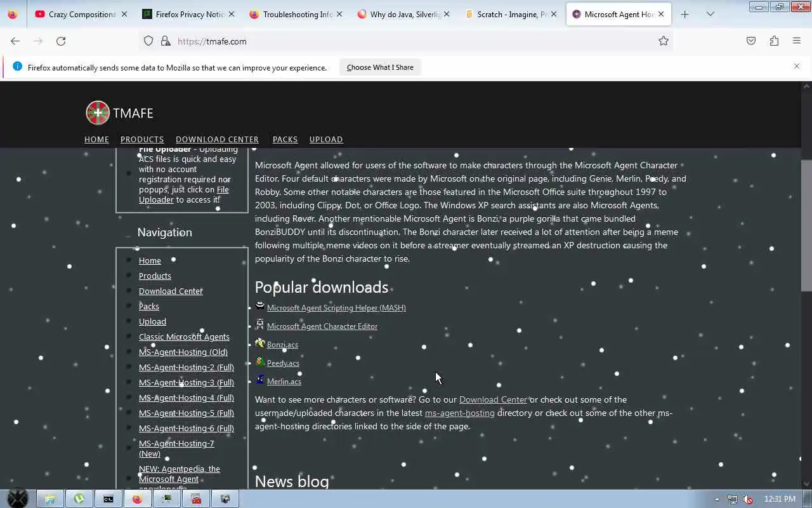Open uTorrent from the taskbar
Screen dimensions: 812x508
coord(79,499)
